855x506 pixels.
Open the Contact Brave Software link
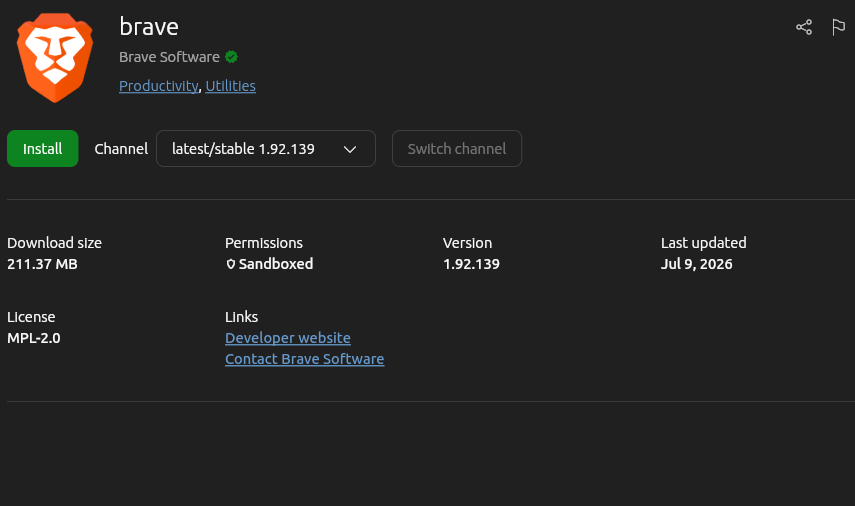click(305, 359)
